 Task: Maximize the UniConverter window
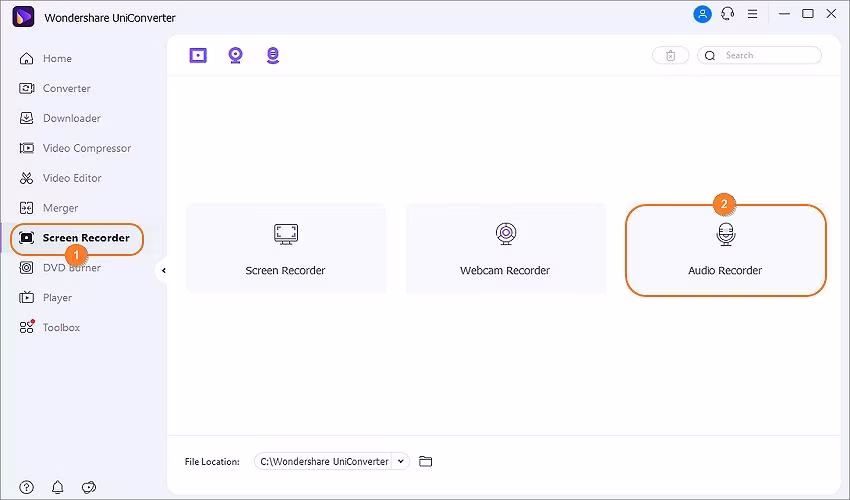(x=808, y=14)
